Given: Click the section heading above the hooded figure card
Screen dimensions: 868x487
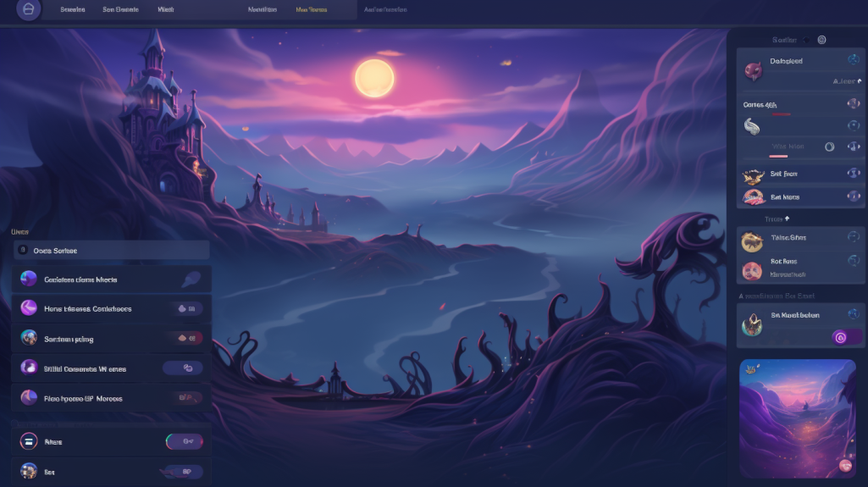Looking at the screenshot, I should pyautogui.click(x=777, y=296).
